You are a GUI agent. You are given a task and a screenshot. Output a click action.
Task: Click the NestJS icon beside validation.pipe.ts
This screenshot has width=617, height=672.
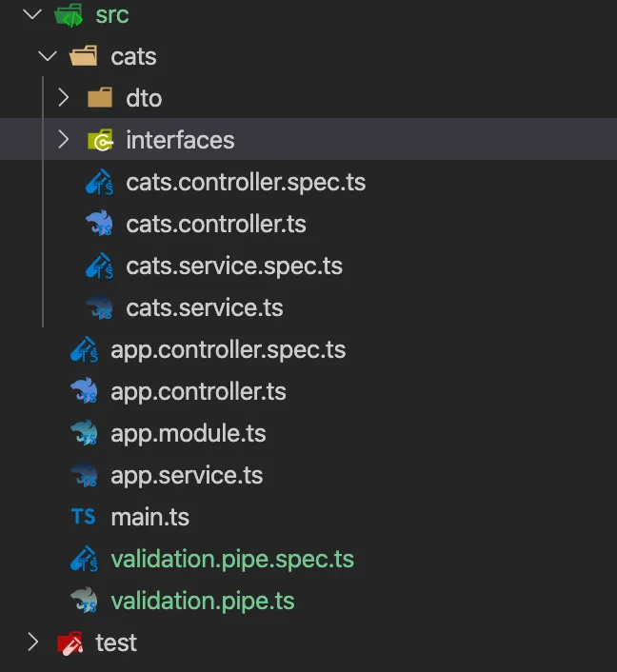(84, 600)
